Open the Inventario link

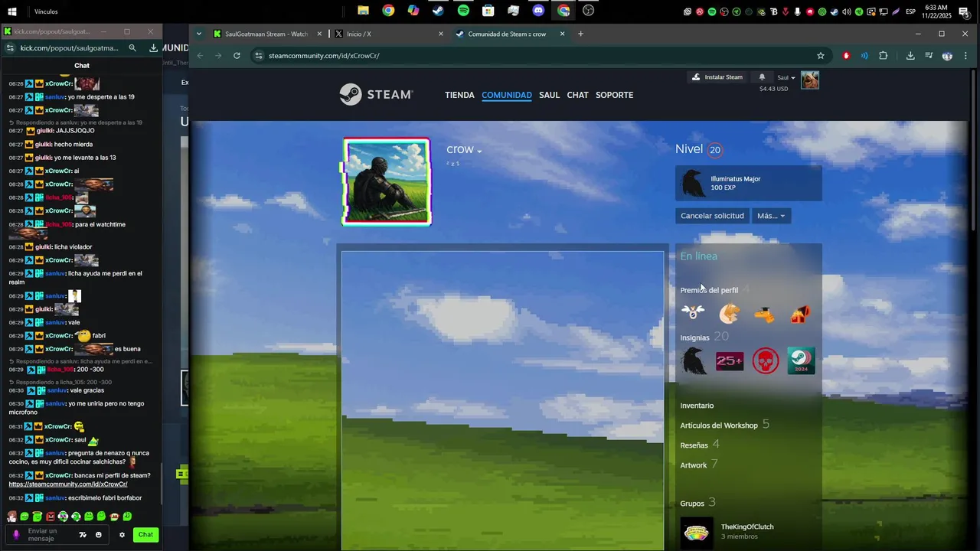697,406
